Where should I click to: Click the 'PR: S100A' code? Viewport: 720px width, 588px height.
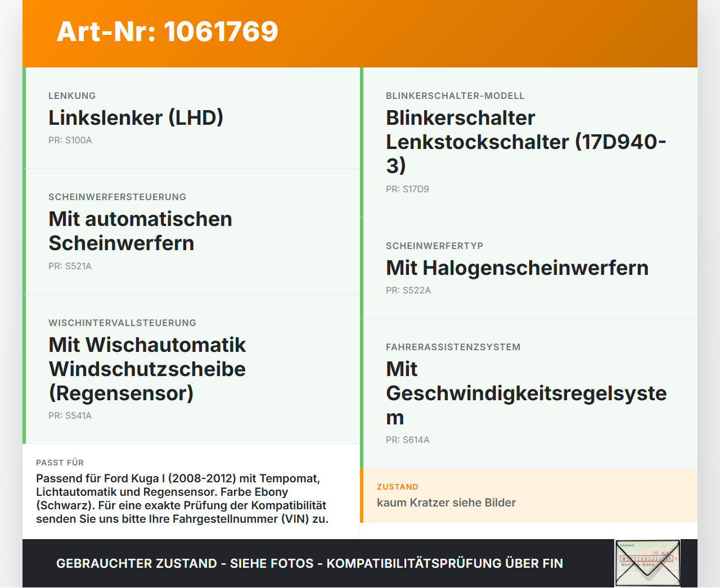pyautogui.click(x=70, y=141)
